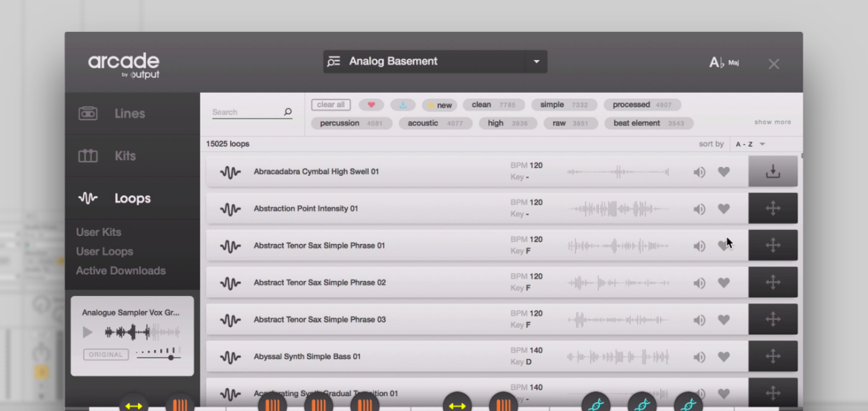Close the Arcade browser window
The height and width of the screenshot is (411, 868).
(774, 65)
